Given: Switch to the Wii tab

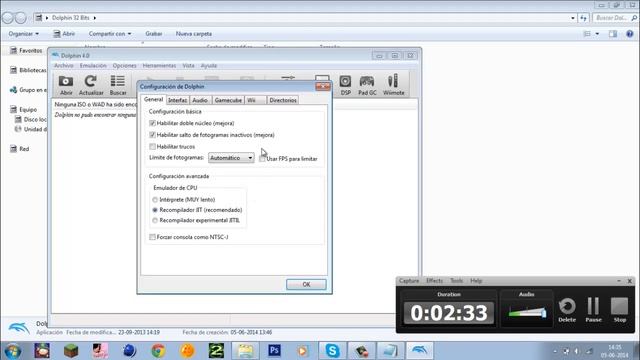Looking at the screenshot, I should pos(256,100).
